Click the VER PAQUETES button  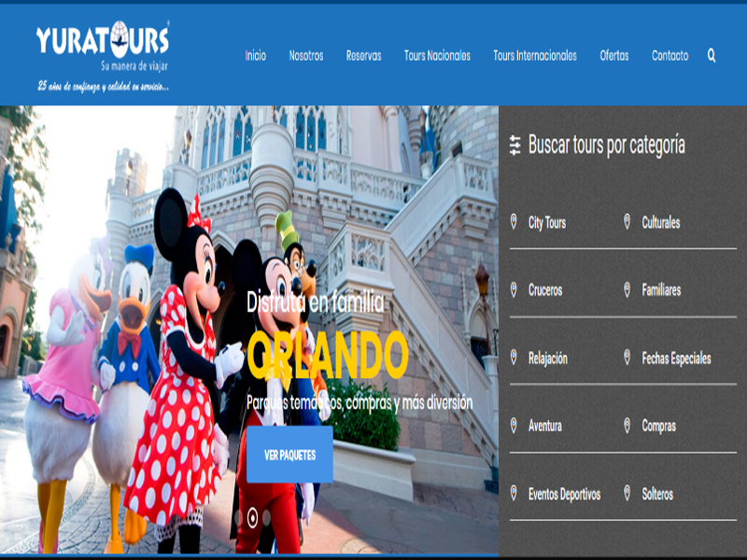pyautogui.click(x=289, y=455)
